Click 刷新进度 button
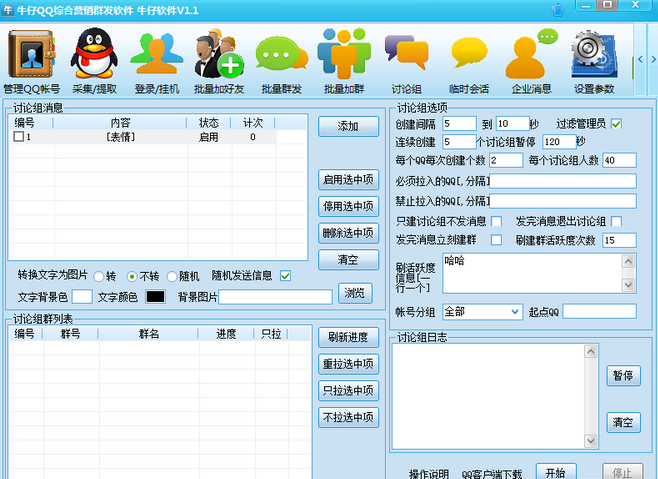The width and height of the screenshot is (658, 479). [x=348, y=337]
